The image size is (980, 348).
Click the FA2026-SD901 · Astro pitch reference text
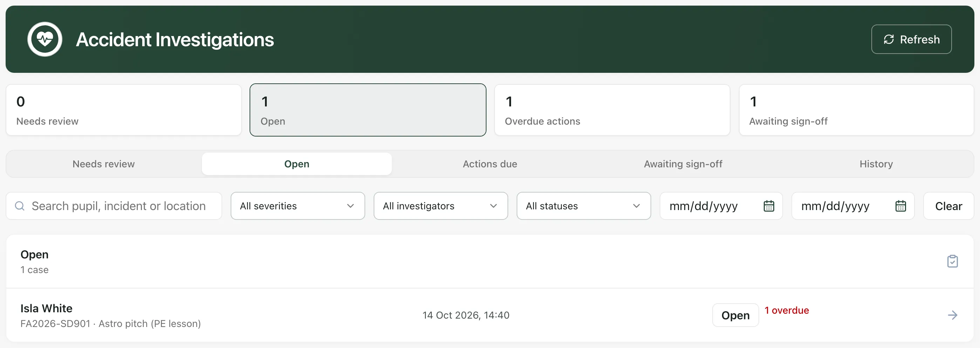(x=110, y=323)
